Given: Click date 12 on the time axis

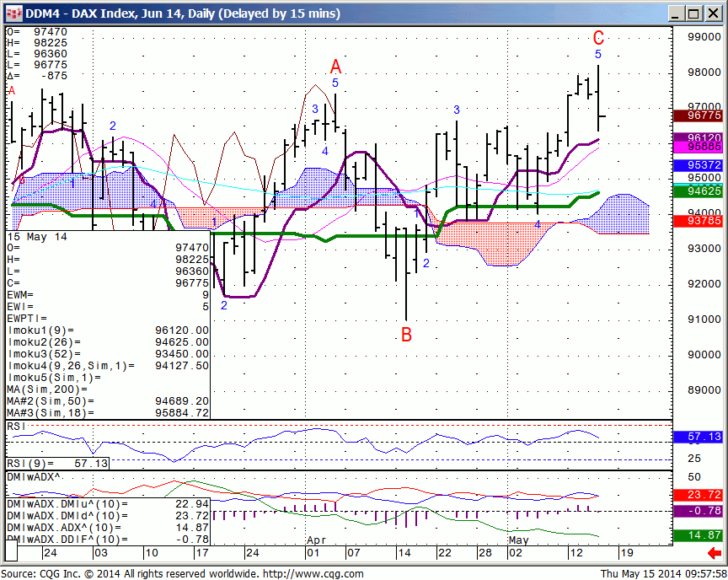Looking at the screenshot, I should coord(576,553).
